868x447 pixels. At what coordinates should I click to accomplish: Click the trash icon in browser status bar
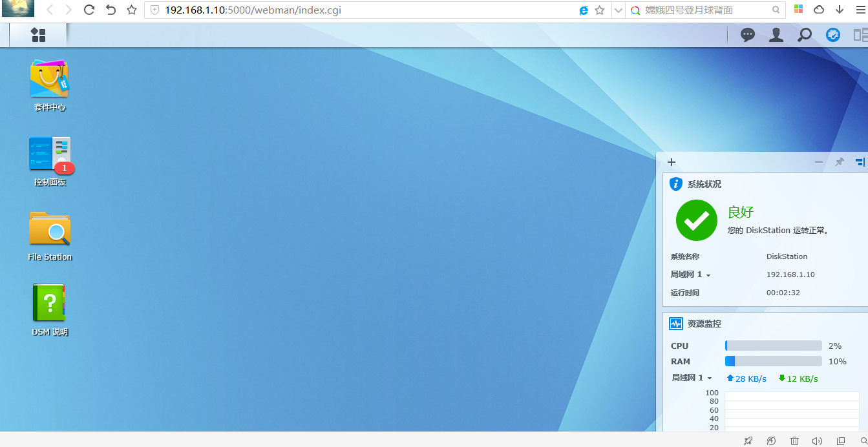(794, 441)
